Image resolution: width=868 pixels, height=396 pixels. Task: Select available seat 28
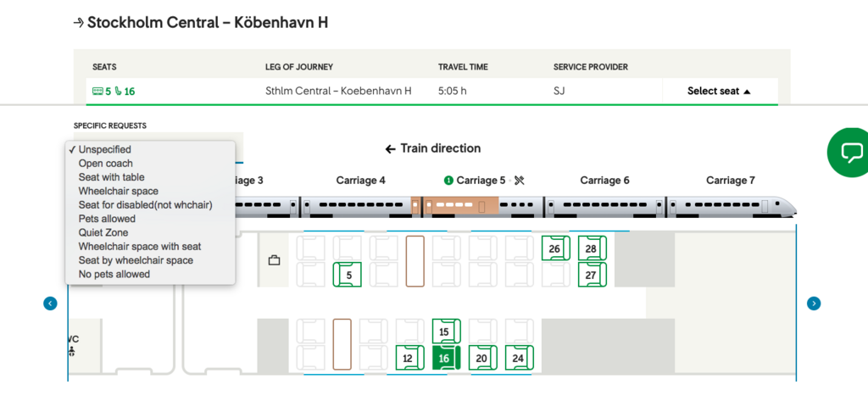click(x=591, y=248)
